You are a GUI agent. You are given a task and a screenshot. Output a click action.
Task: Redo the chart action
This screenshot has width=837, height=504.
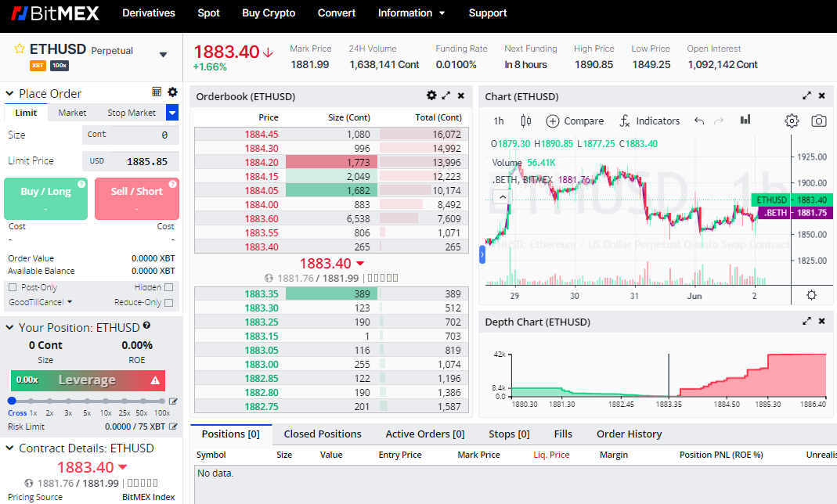pyautogui.click(x=719, y=121)
